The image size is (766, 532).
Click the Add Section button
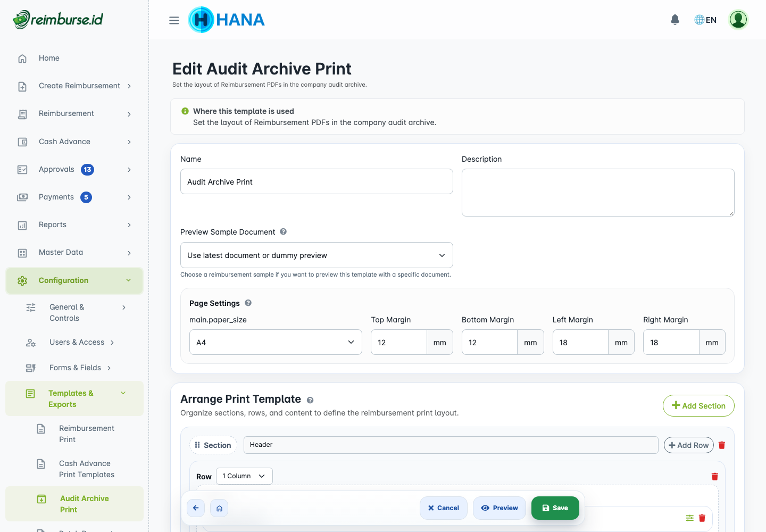698,405
